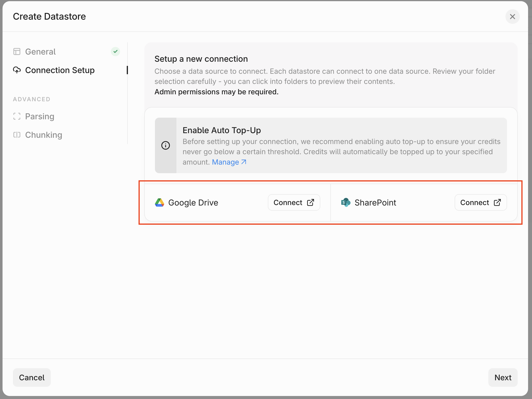Click the General sidebar layout icon
This screenshot has height=399, width=532.
point(17,52)
